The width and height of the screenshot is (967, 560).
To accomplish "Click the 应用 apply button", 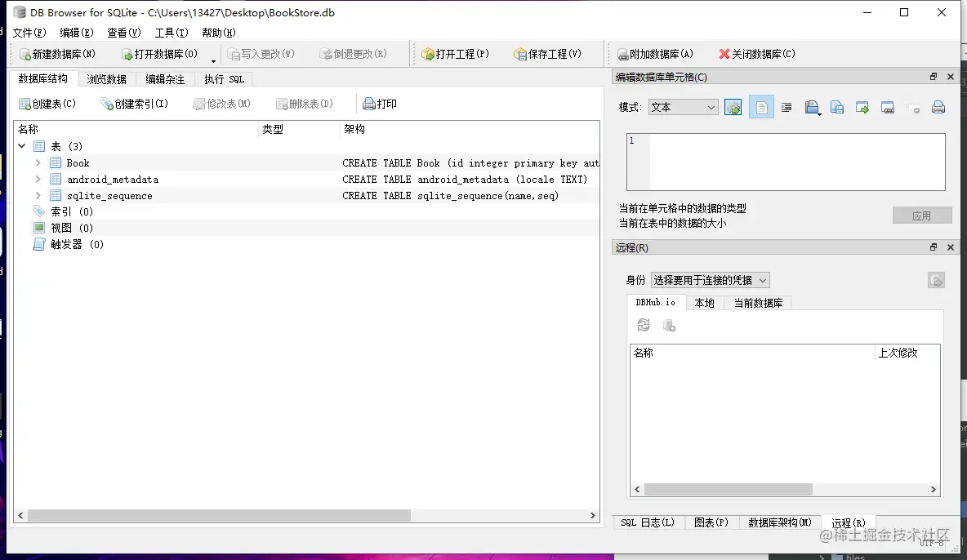I will point(922,216).
